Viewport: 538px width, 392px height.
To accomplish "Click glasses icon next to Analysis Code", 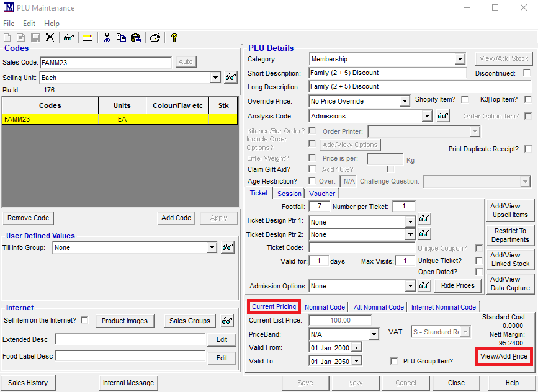I will 442,116.
